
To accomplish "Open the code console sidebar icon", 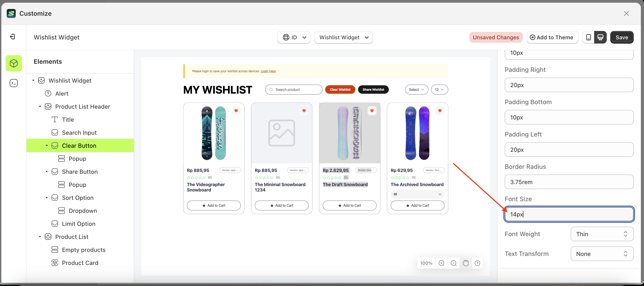I will [14, 83].
